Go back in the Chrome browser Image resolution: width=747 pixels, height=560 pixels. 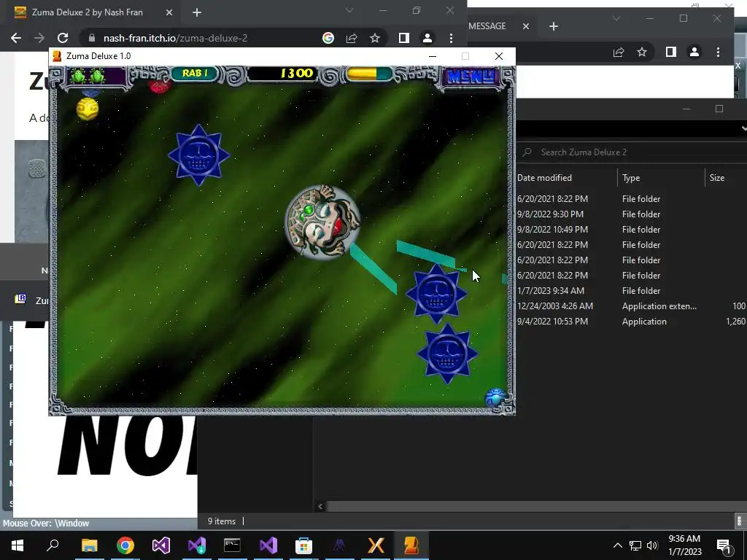pos(16,38)
